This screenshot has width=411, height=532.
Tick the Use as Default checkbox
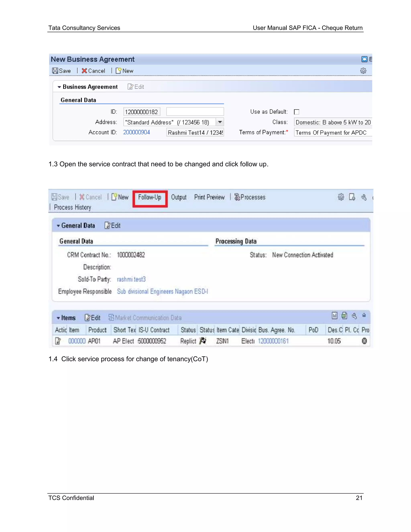pyautogui.click(x=297, y=112)
